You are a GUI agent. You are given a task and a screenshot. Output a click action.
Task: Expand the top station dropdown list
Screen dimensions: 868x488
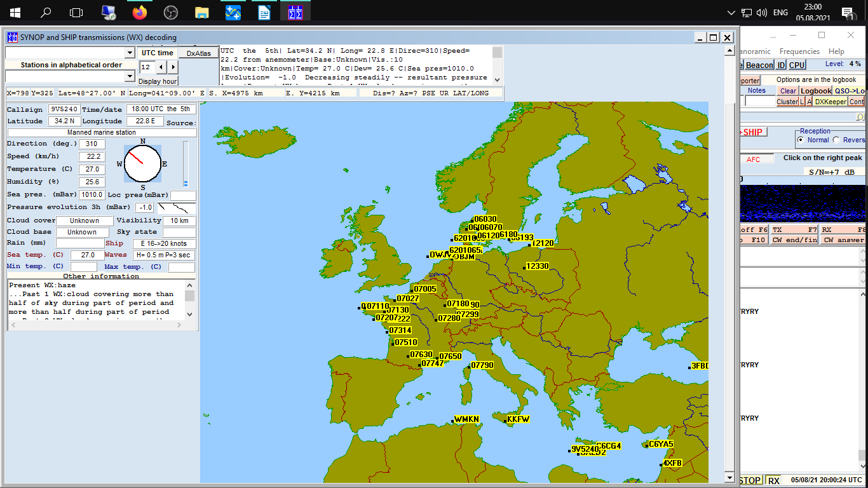click(x=130, y=53)
